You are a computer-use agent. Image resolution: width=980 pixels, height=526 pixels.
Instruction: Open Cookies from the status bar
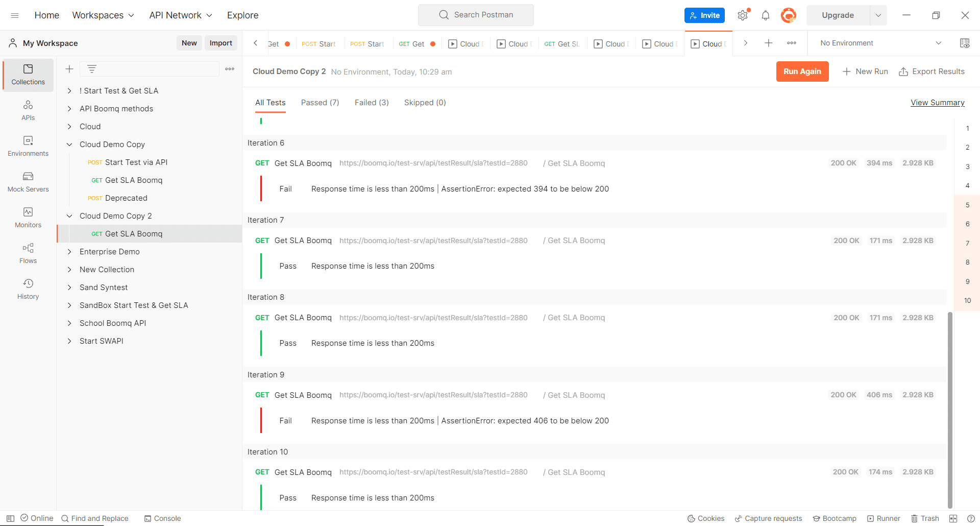tap(706, 518)
